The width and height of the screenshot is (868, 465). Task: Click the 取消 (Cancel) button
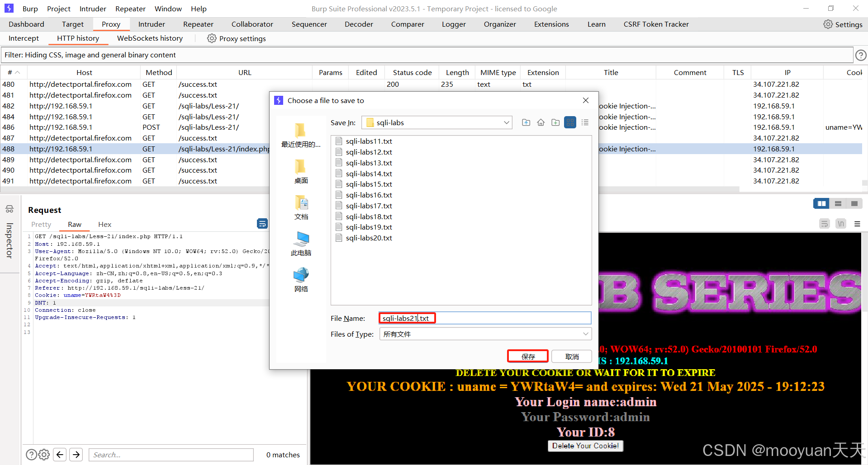pyautogui.click(x=572, y=357)
